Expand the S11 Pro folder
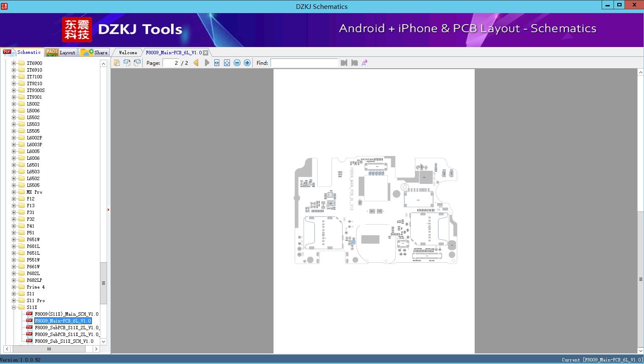Viewport: 644px width, 364px height. 14,300
